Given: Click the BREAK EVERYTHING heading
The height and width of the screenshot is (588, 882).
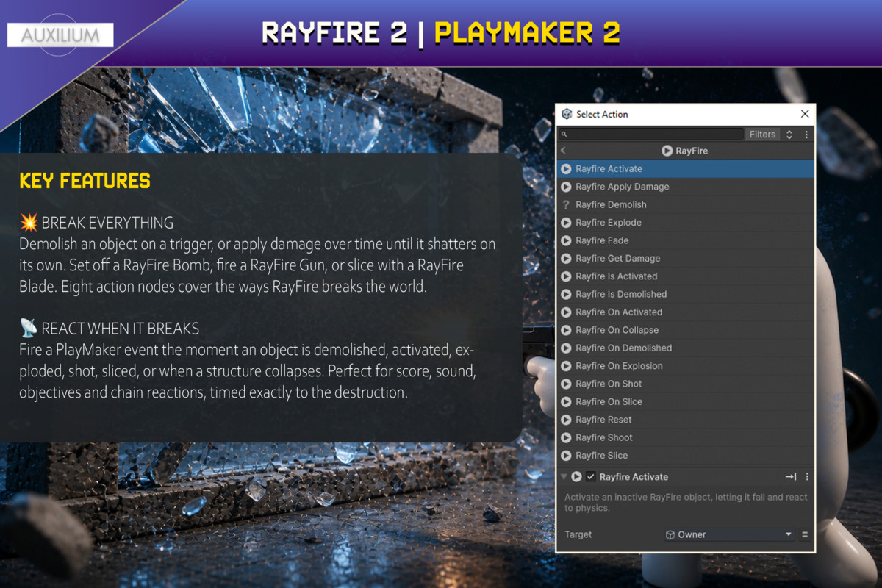Looking at the screenshot, I should pos(107,223).
